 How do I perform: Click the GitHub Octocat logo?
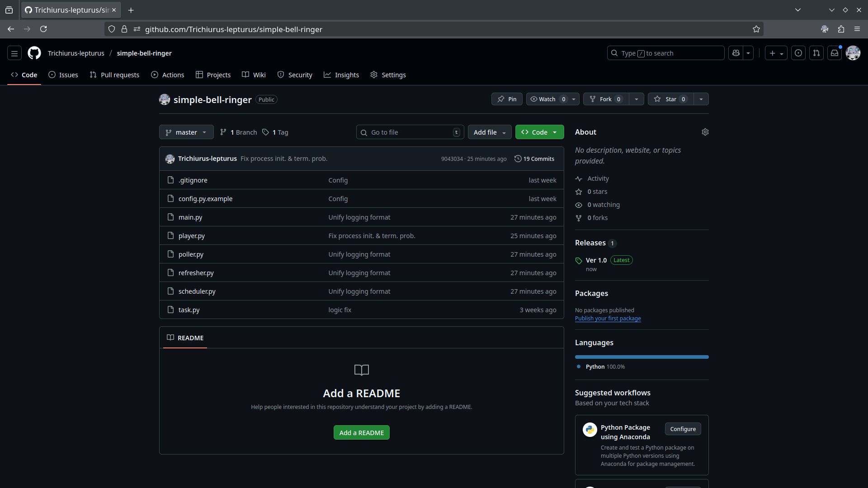pyautogui.click(x=34, y=53)
